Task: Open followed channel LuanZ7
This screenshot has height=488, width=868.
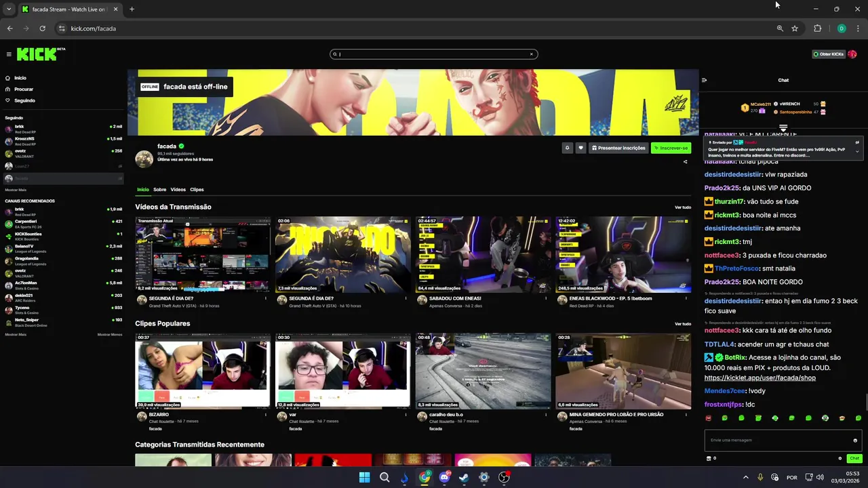Action: click(63, 165)
